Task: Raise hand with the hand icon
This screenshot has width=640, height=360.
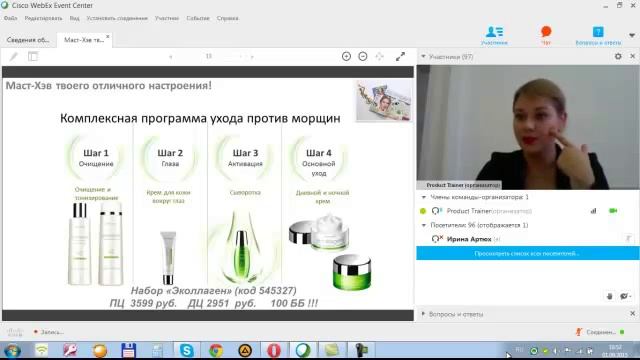Action: [x=609, y=296]
